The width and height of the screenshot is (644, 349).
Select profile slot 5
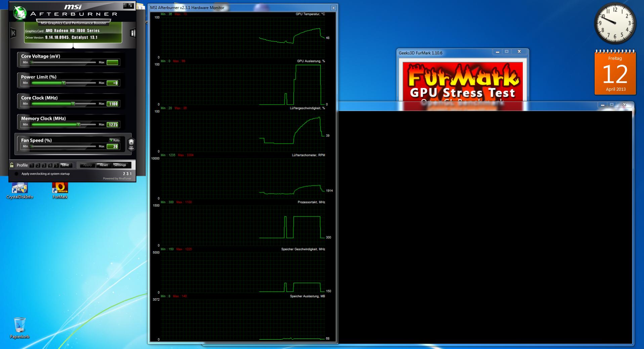click(56, 165)
